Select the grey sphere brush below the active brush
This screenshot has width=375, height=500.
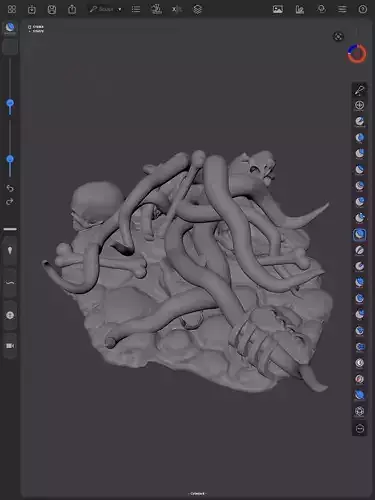coord(359,251)
